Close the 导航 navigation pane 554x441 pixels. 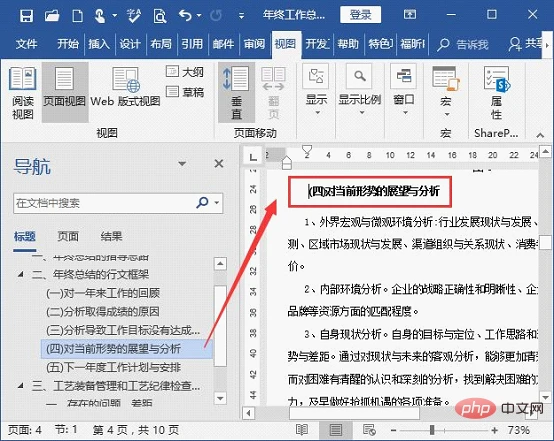point(219,164)
